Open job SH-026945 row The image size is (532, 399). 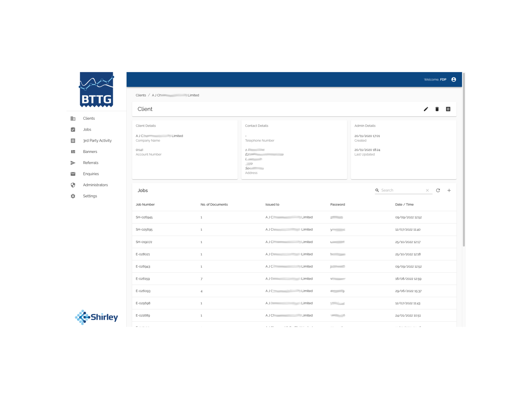coord(294,217)
